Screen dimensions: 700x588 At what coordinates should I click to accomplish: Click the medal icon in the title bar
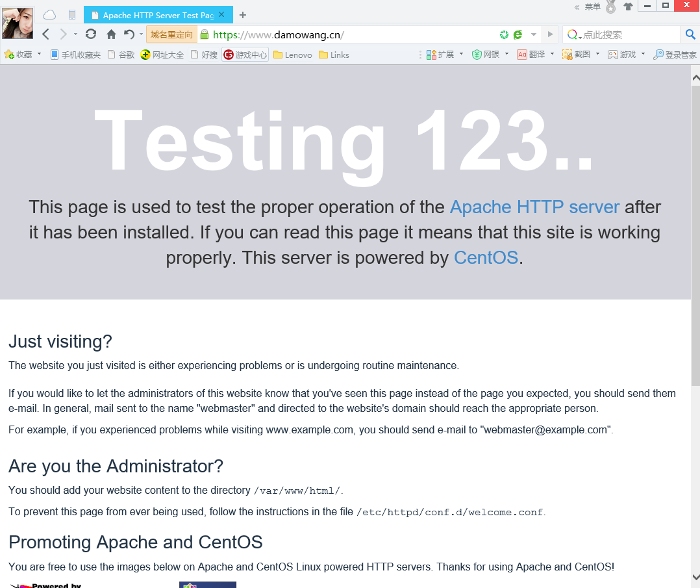[610, 6]
